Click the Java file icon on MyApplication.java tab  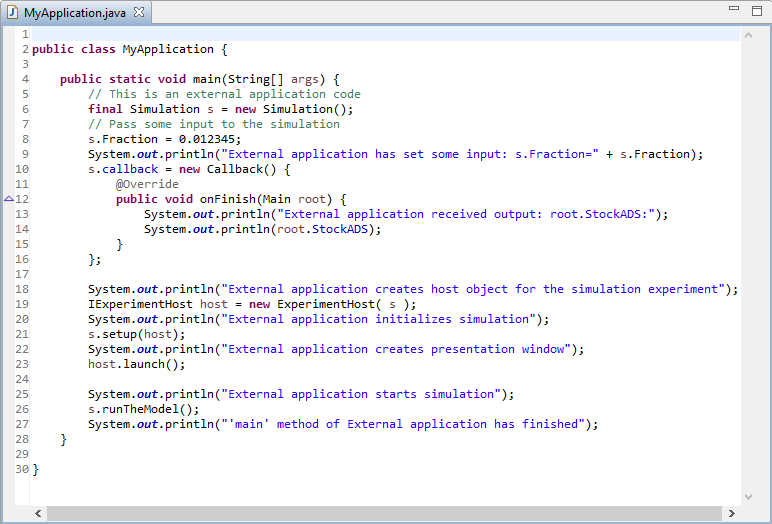pos(14,12)
